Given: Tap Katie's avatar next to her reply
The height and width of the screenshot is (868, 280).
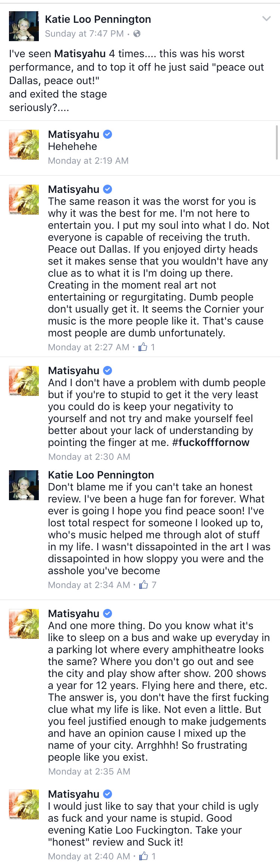Looking at the screenshot, I should [x=24, y=485].
